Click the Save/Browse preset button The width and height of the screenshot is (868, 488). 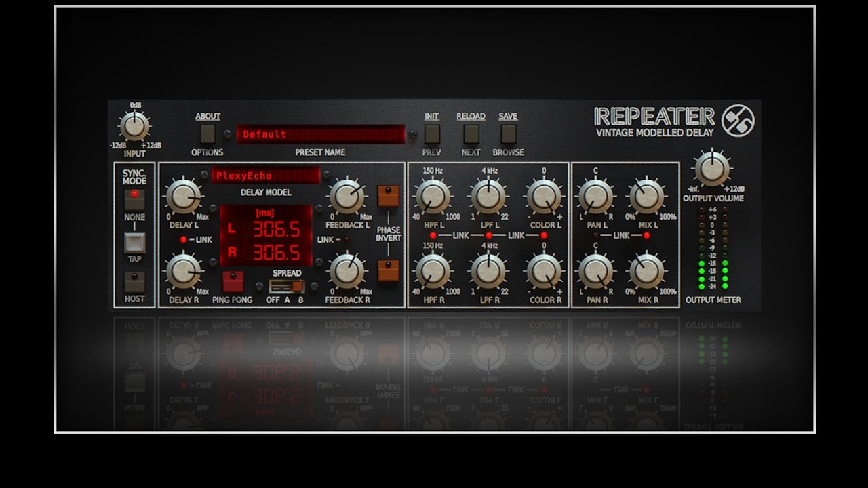tap(508, 134)
